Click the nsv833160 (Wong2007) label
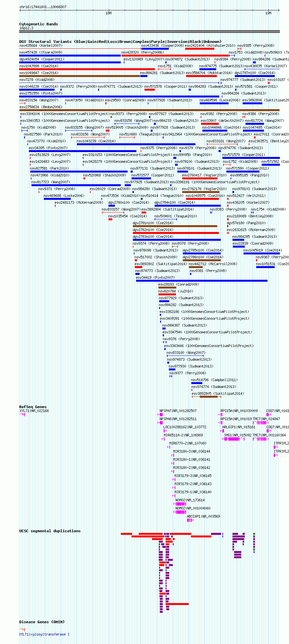 coord(186,353)
